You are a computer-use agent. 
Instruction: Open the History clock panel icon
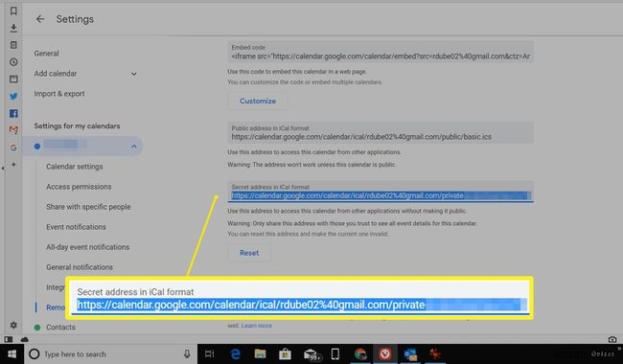pos(13,62)
